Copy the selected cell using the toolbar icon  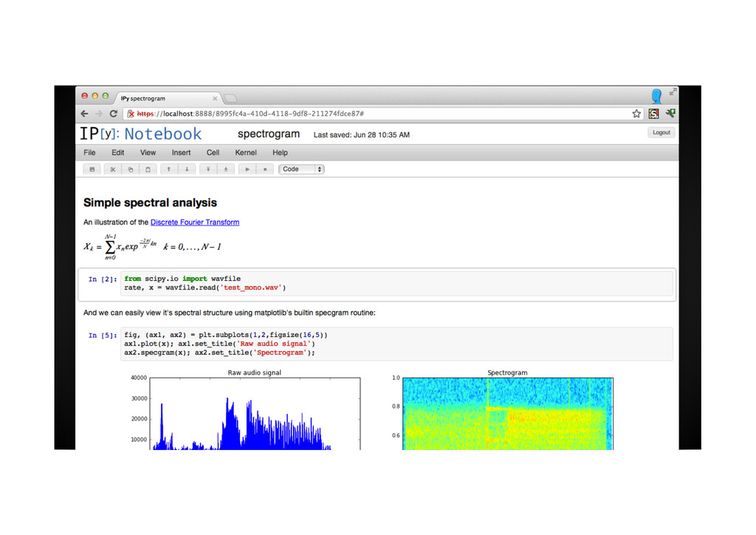(x=130, y=169)
